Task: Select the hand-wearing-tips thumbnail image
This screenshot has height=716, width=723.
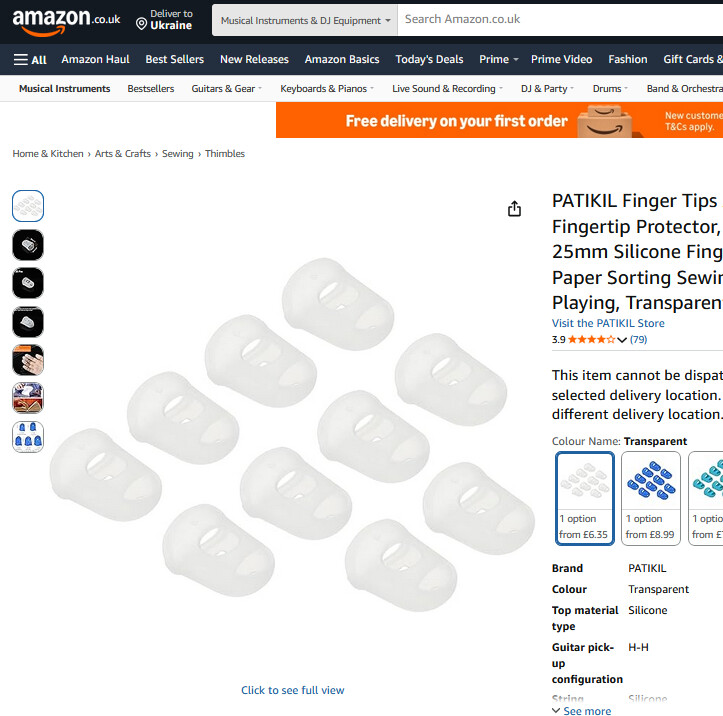Action: (x=28, y=360)
